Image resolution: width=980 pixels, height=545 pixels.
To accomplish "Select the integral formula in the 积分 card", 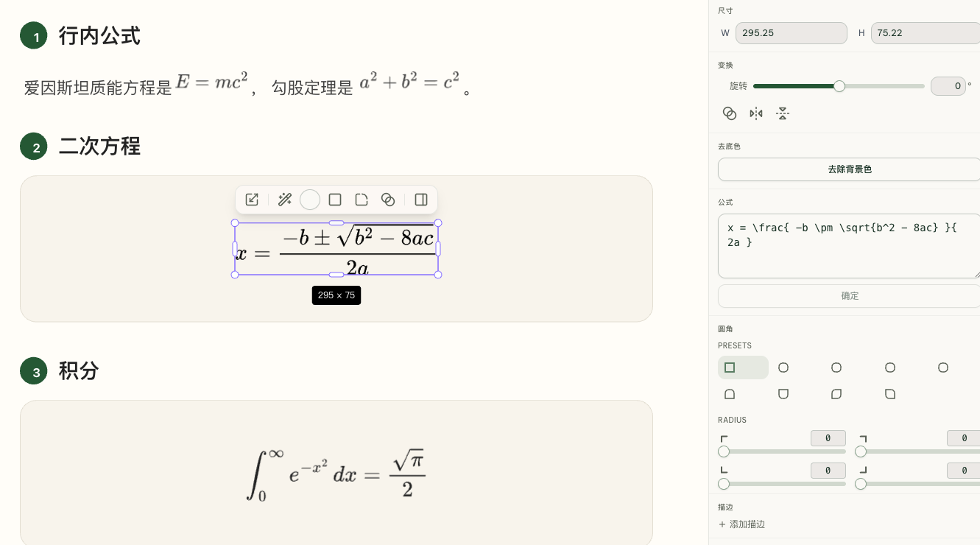I will [336, 474].
